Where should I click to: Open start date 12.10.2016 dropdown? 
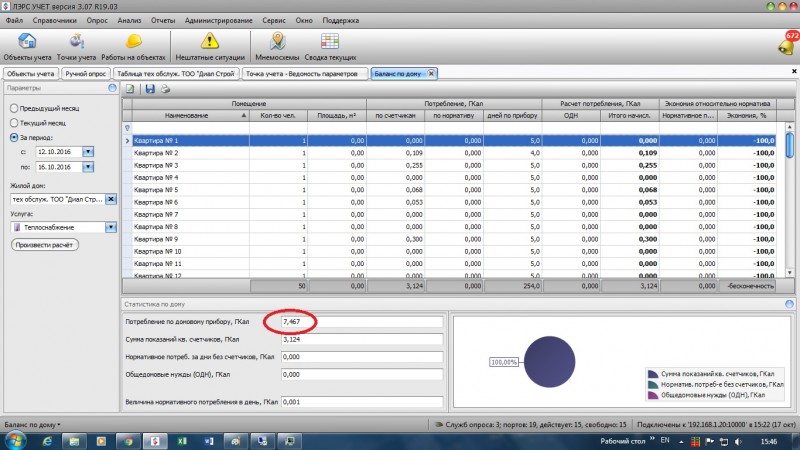pyautogui.click(x=88, y=152)
